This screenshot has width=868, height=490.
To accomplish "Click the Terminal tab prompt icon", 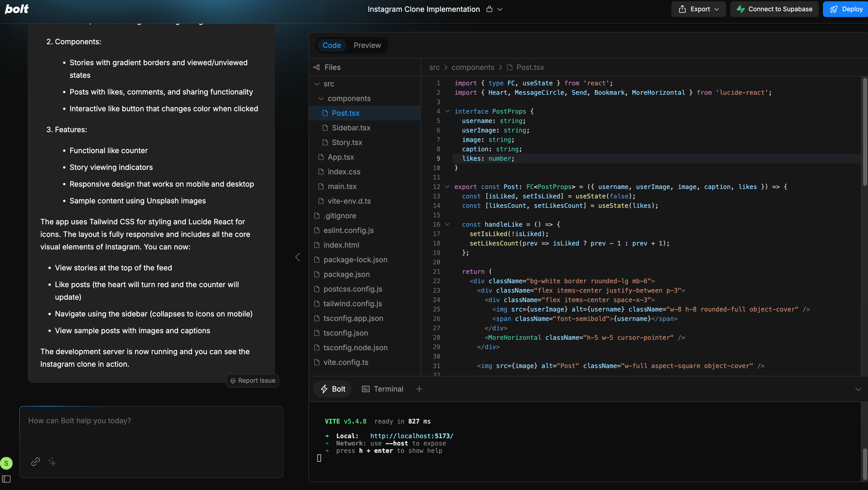I will (x=366, y=389).
